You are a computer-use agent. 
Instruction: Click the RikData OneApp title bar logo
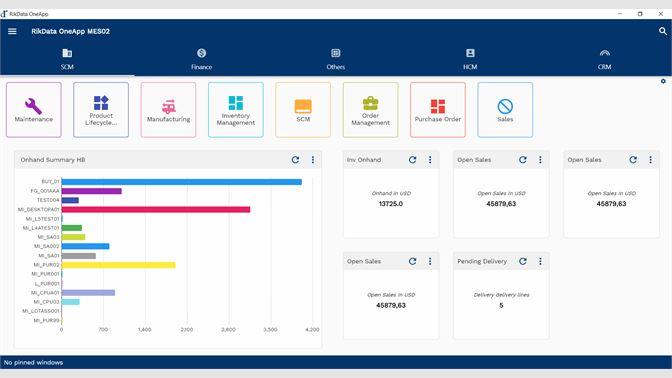point(4,14)
